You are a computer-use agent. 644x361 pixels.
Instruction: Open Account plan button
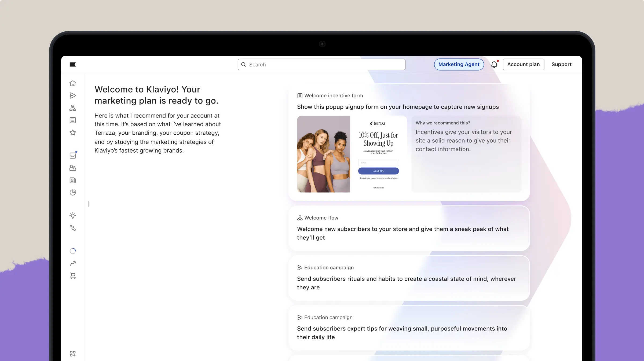[x=523, y=64]
